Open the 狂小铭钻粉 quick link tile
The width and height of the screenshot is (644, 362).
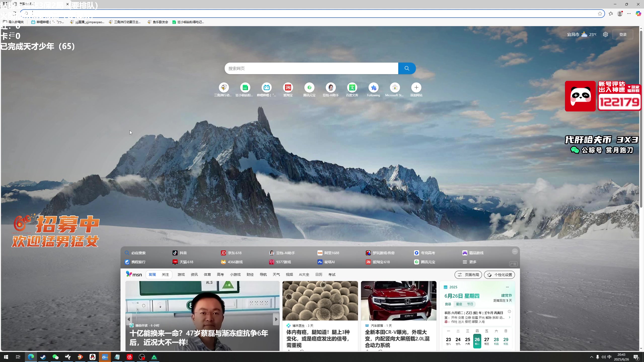pyautogui.click(x=245, y=90)
